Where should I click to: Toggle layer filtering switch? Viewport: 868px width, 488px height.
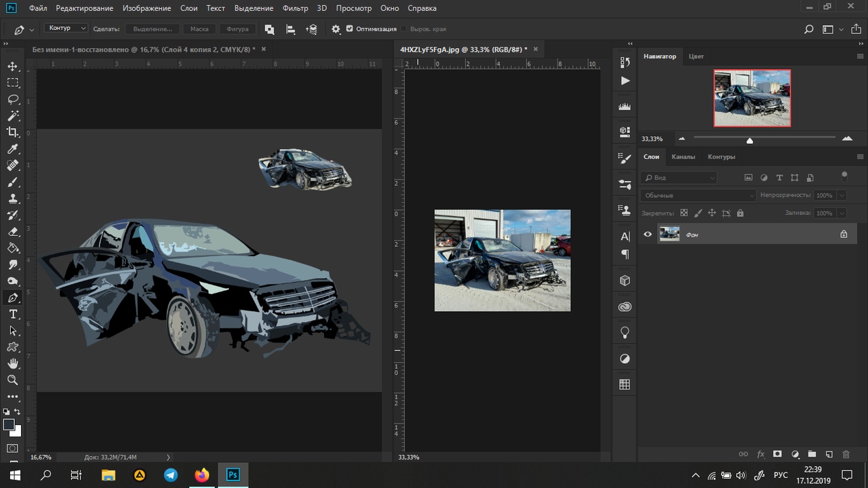844,175
